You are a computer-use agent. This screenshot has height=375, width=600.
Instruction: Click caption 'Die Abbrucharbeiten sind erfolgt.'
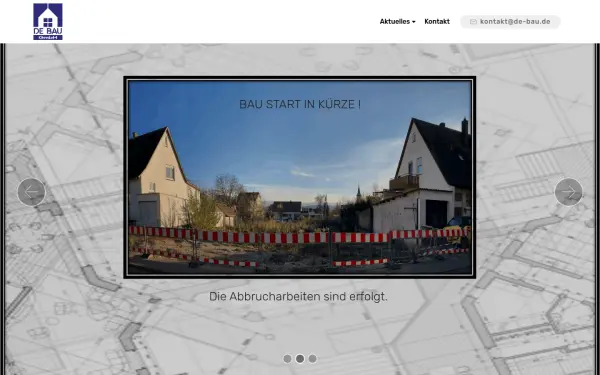[298, 297]
